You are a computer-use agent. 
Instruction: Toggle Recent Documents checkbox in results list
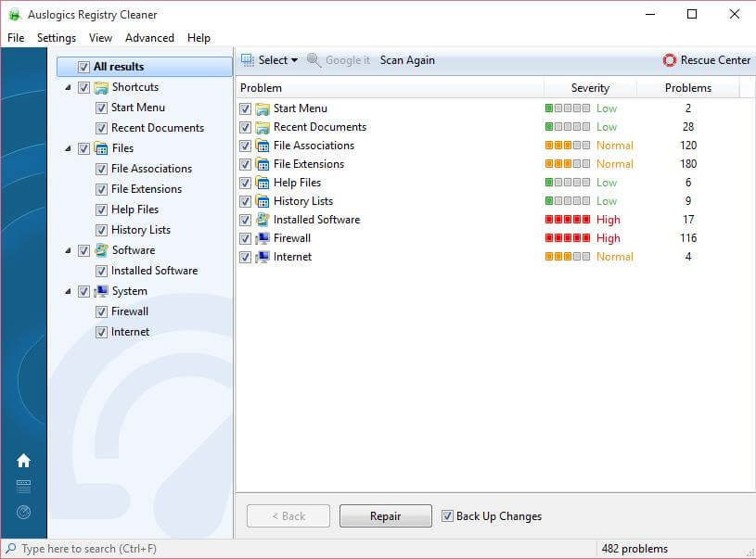[245, 127]
